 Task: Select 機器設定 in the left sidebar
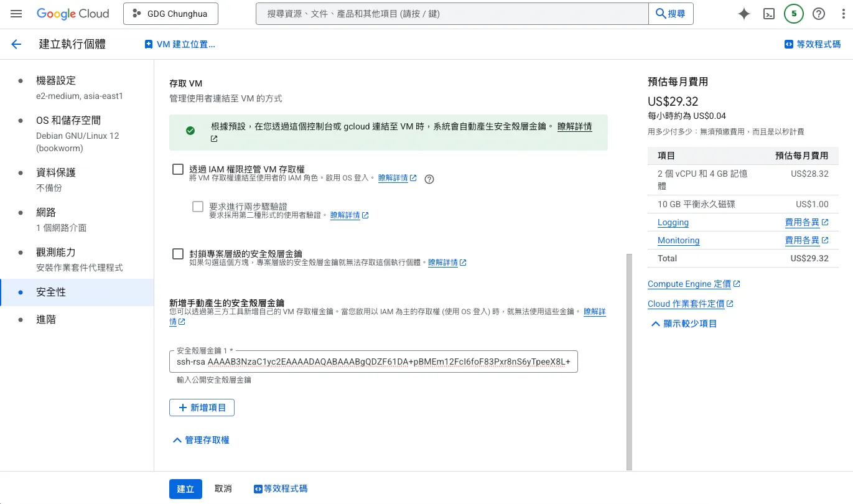coord(56,81)
